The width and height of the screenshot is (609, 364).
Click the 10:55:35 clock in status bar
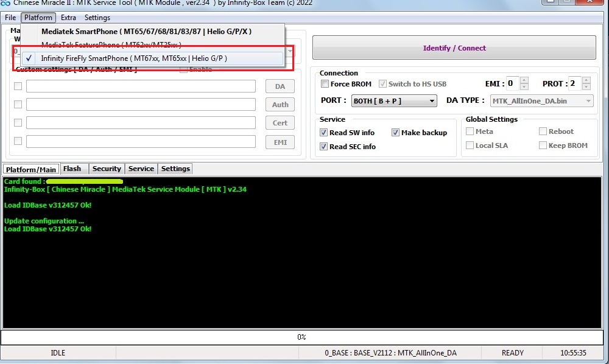coord(573,353)
